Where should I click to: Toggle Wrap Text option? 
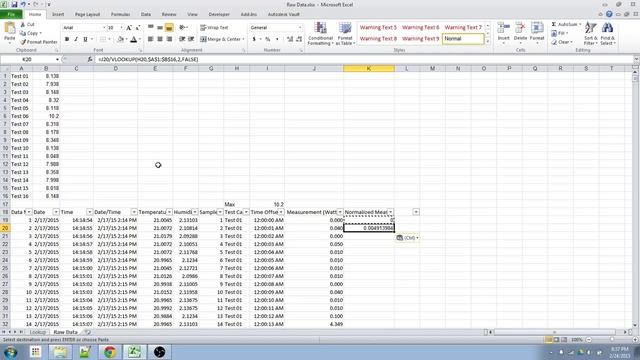click(214, 27)
